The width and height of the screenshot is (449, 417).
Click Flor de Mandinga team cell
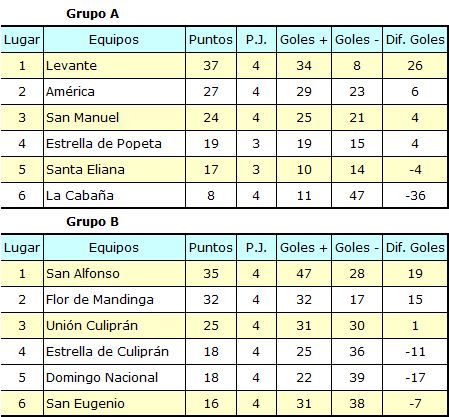(x=114, y=300)
